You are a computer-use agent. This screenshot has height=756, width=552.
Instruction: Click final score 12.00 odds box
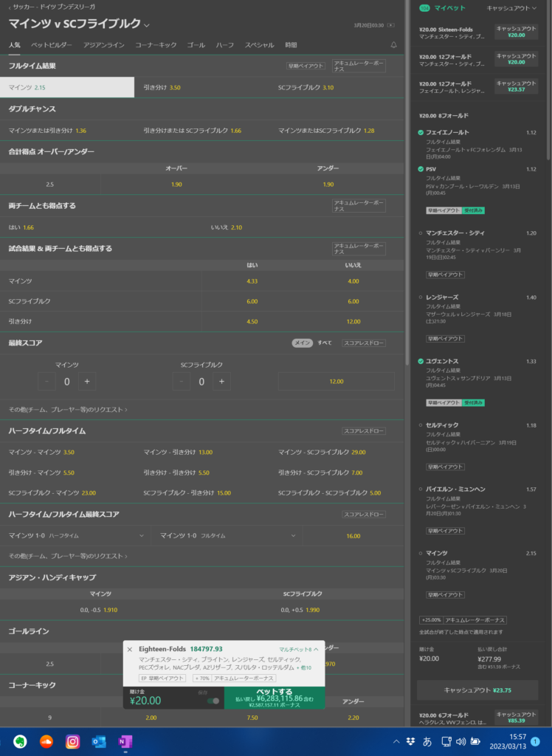tap(336, 382)
